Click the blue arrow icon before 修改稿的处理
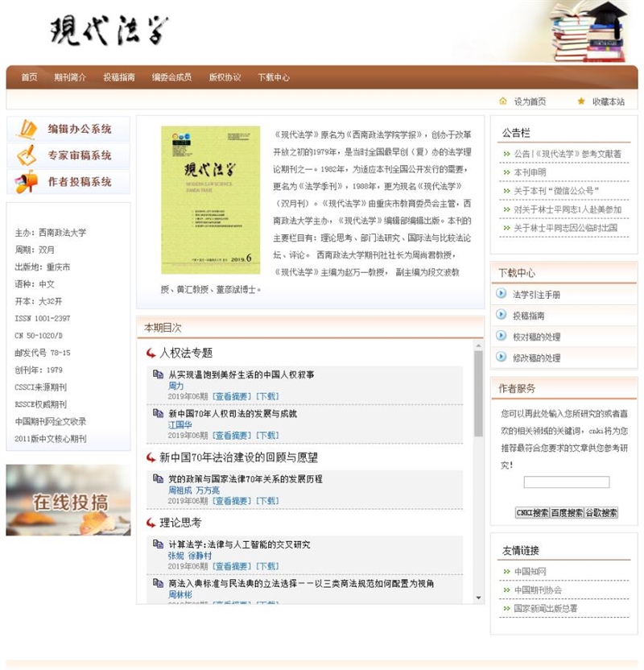The image size is (644, 670). [x=503, y=358]
